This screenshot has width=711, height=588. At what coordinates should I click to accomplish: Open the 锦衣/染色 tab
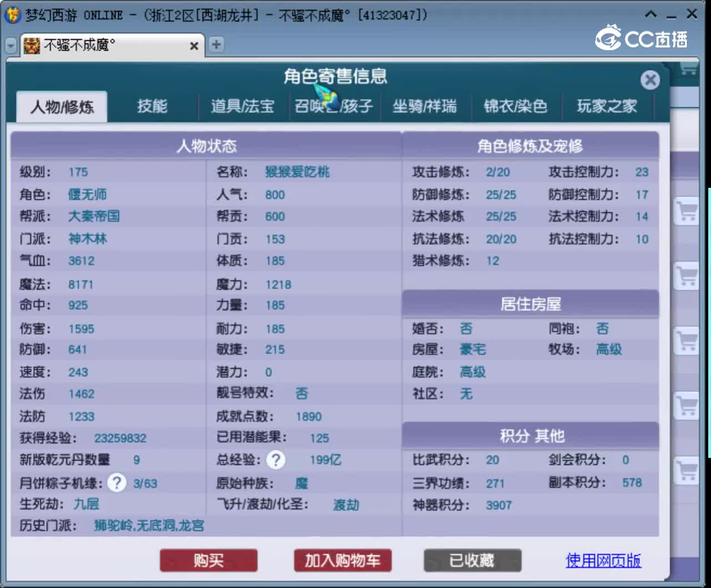(515, 106)
